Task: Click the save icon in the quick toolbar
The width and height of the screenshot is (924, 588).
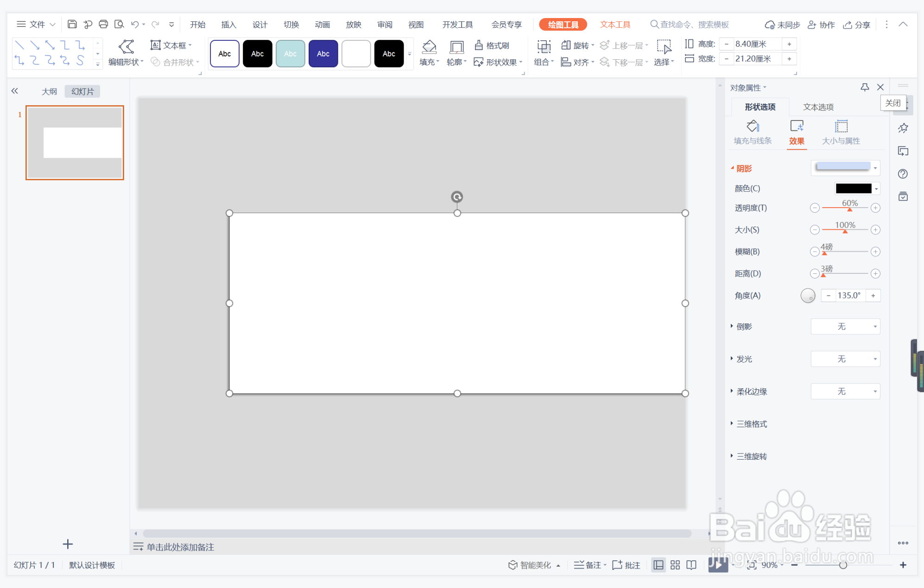Action: click(72, 24)
